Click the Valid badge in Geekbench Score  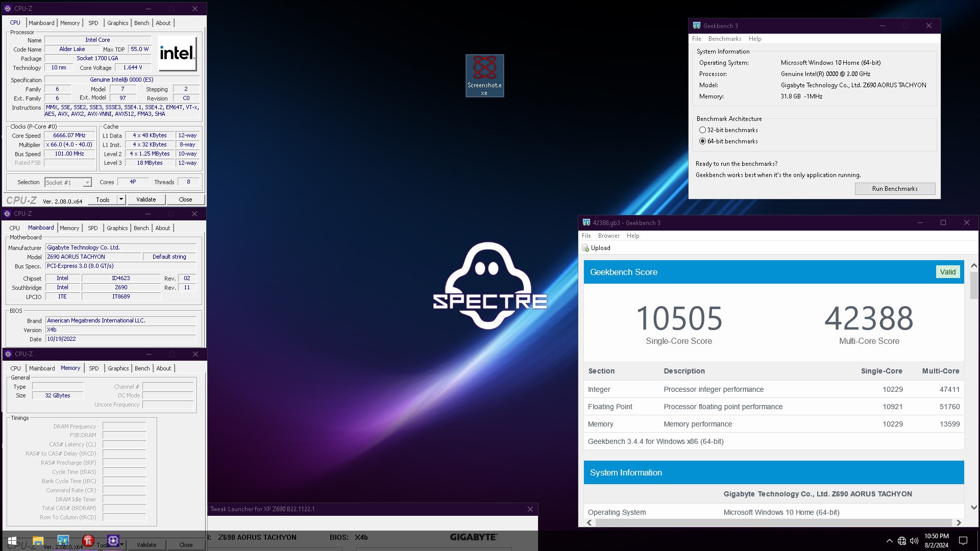point(948,272)
